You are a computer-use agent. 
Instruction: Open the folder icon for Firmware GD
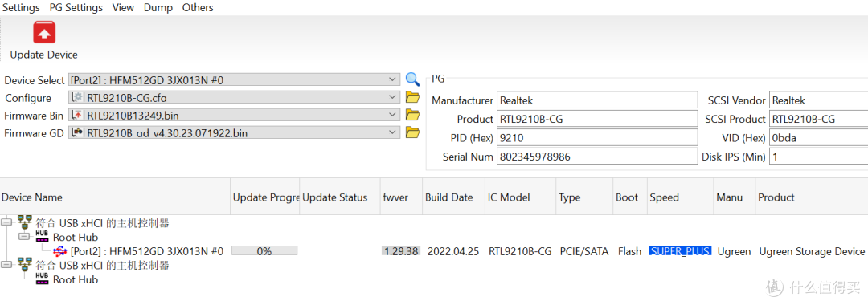[x=412, y=132]
